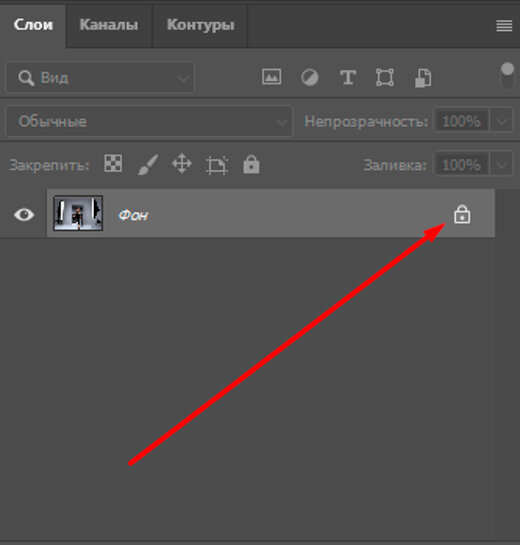The width and height of the screenshot is (520, 545).
Task: Switch to the Контуры tab
Action: tap(201, 25)
